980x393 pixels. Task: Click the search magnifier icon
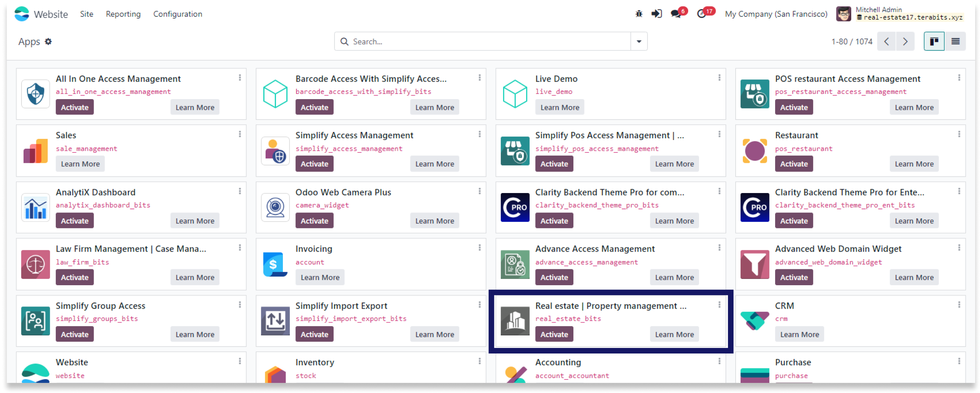coord(344,42)
